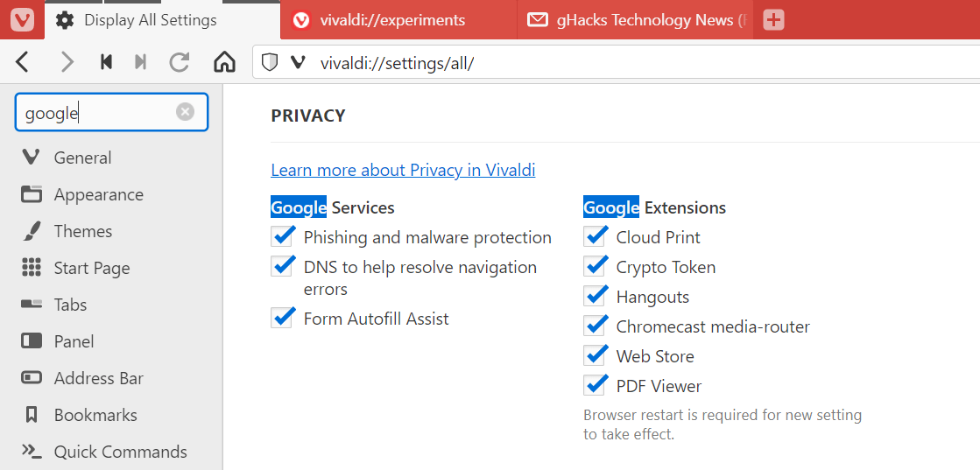
Task: Click the address bar URL field
Action: (613, 63)
